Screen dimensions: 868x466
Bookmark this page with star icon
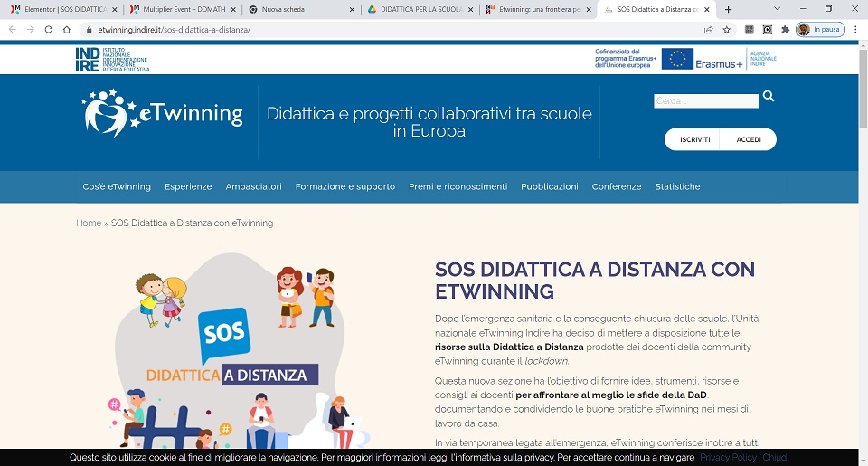(727, 30)
